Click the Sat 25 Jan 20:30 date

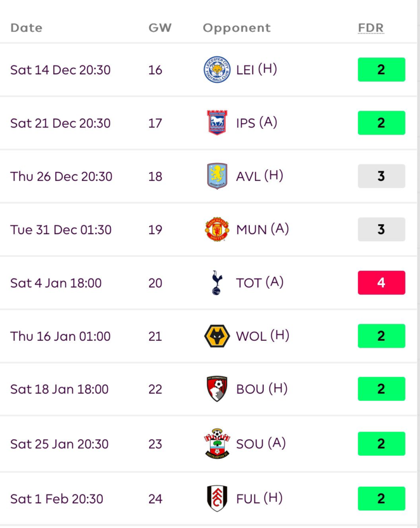[x=59, y=444]
